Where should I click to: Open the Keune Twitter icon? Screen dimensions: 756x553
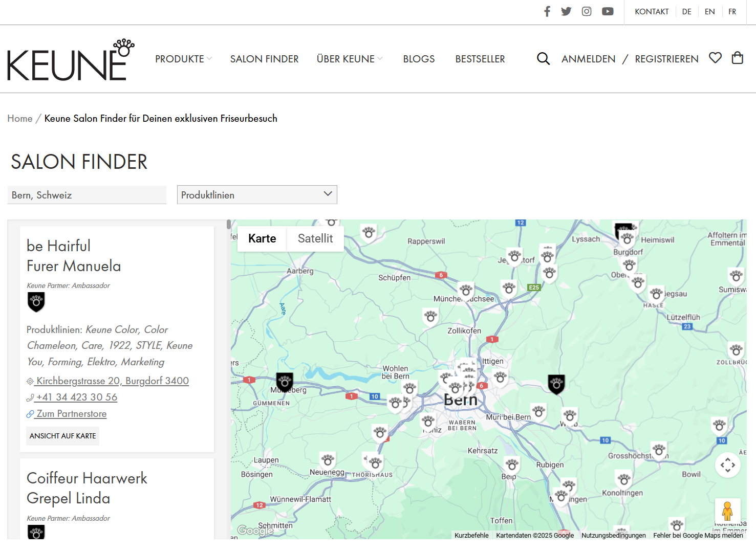coord(566,11)
